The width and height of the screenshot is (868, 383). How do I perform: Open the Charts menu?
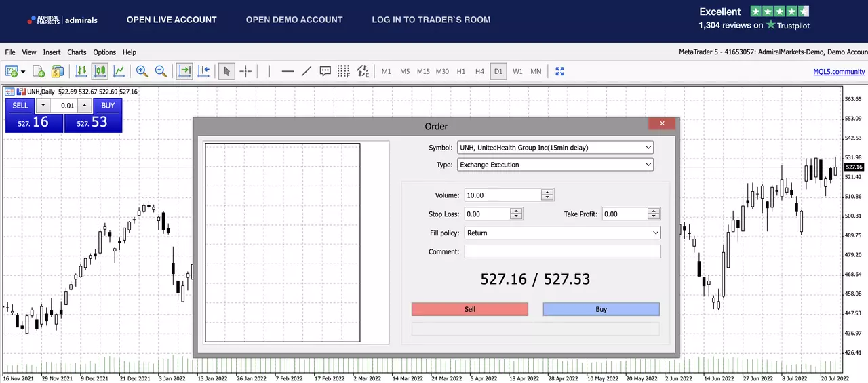point(77,52)
